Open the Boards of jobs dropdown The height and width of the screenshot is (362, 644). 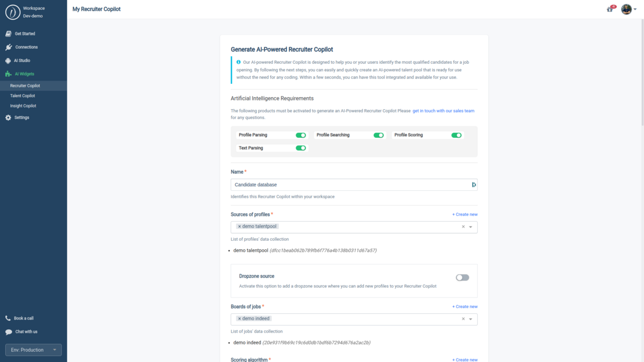tap(470, 319)
